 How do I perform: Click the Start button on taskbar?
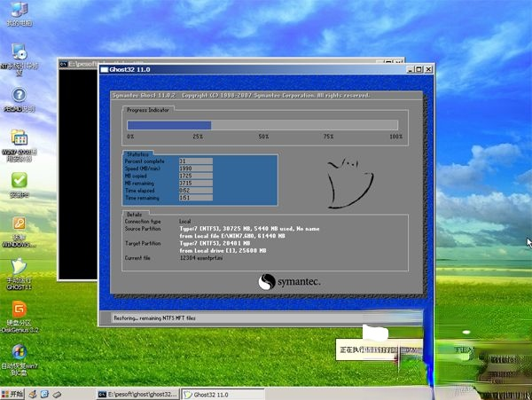[x=12, y=394]
